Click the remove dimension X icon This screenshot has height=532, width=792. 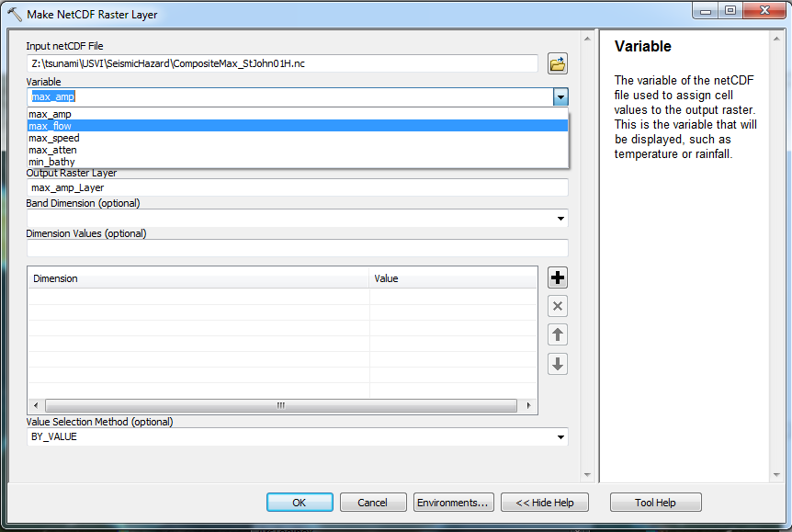coord(557,306)
